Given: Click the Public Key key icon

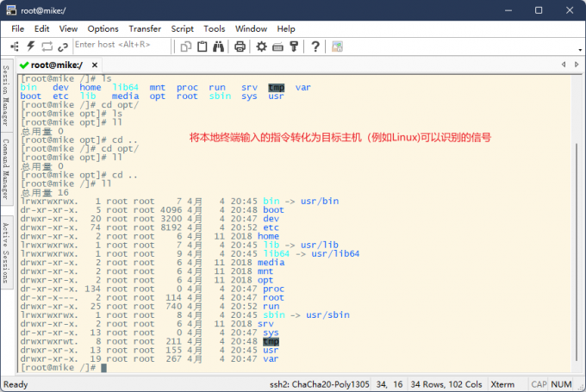Looking at the screenshot, I should coord(294,47).
